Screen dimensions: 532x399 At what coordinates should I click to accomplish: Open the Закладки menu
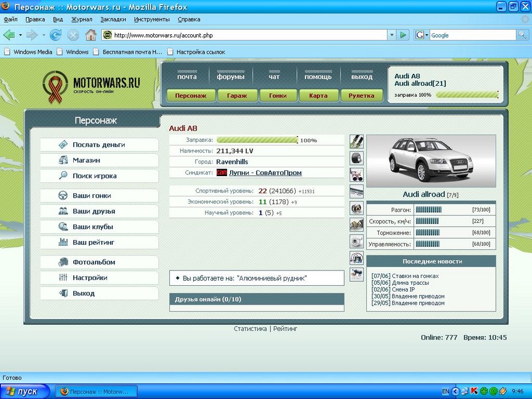113,19
